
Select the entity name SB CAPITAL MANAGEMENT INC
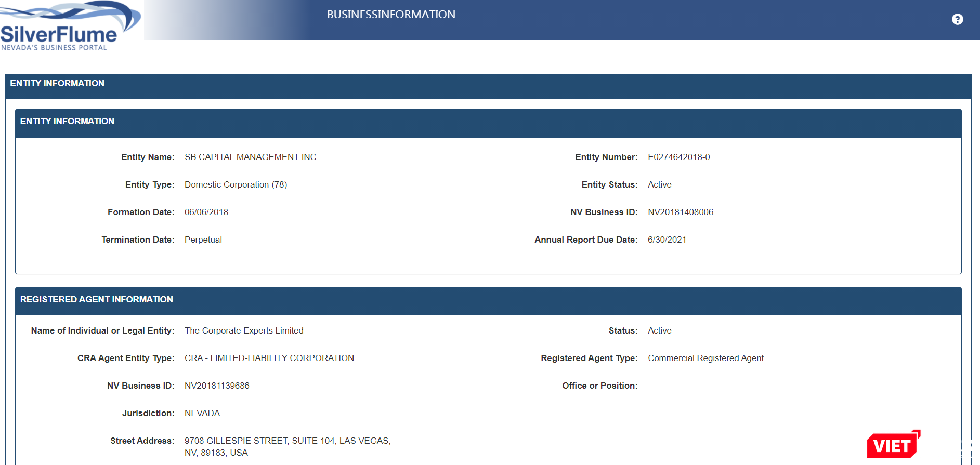250,157
